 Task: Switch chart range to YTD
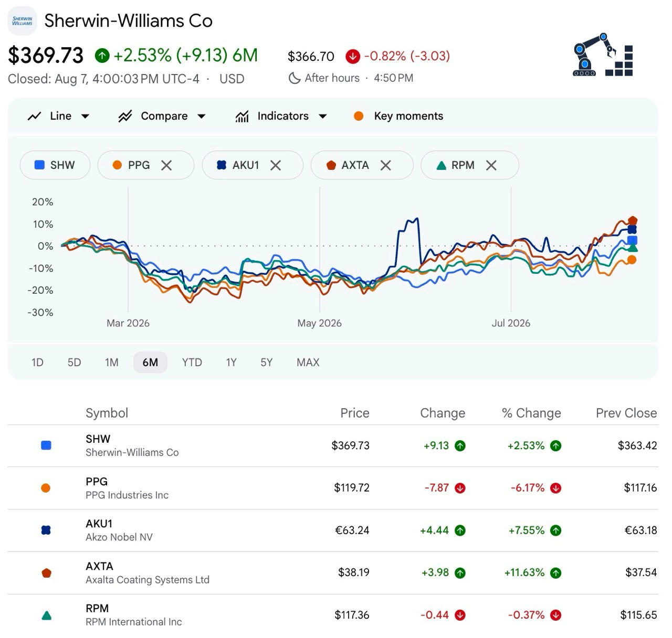coord(192,363)
